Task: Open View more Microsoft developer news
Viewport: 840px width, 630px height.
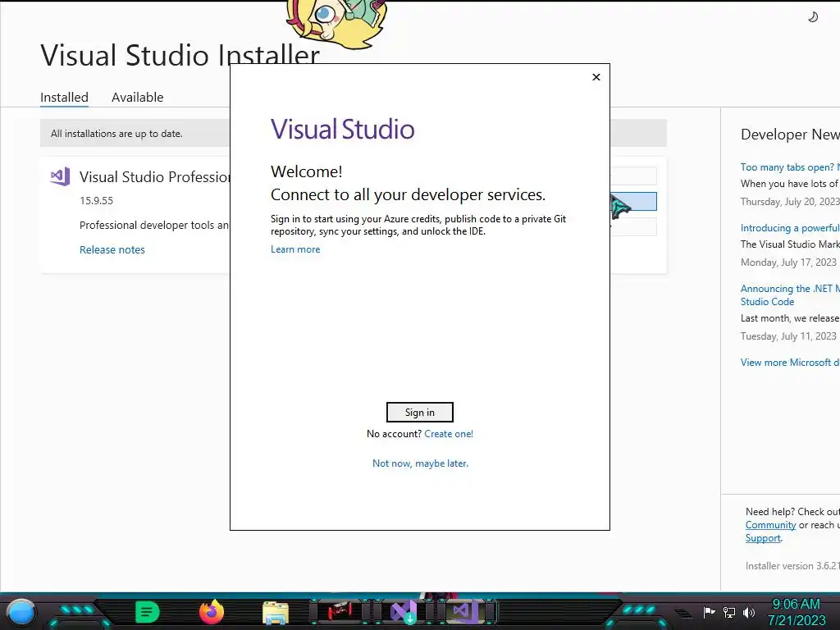Action: 790,362
